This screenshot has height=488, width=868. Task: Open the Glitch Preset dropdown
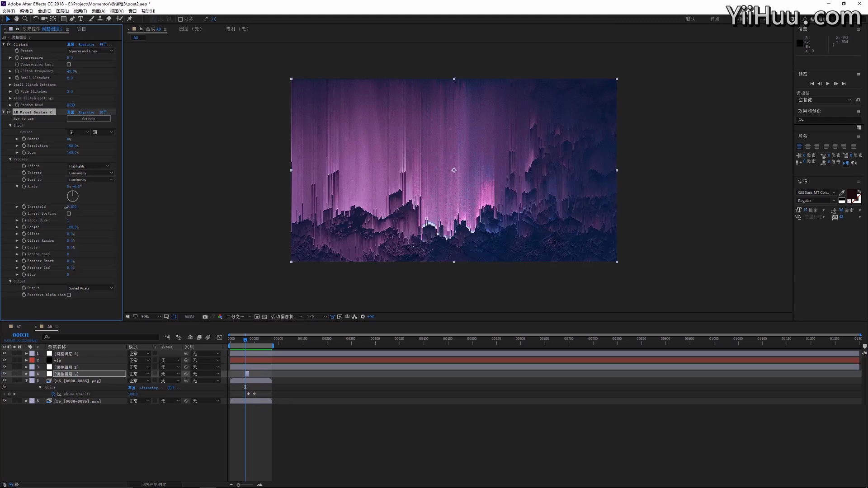90,51
